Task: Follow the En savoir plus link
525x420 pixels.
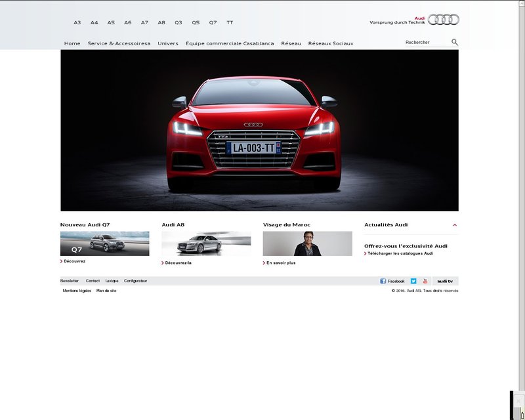Action: pos(281,263)
